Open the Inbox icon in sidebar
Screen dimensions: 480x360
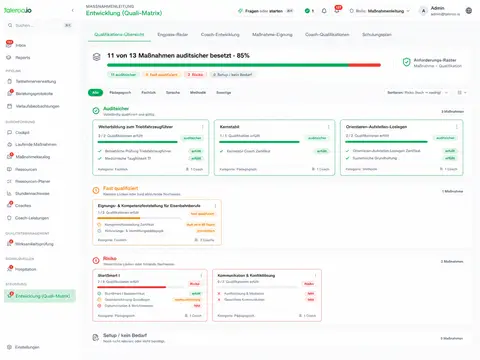tap(9, 45)
